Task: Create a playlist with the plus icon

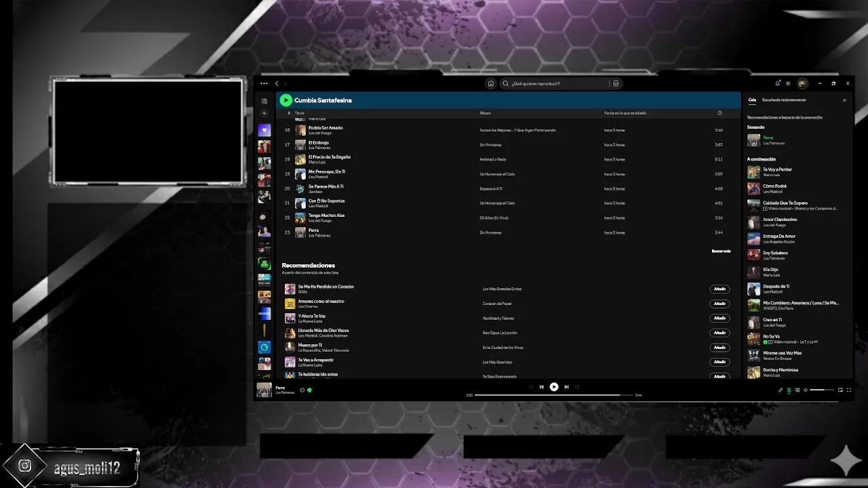Action: tap(264, 113)
